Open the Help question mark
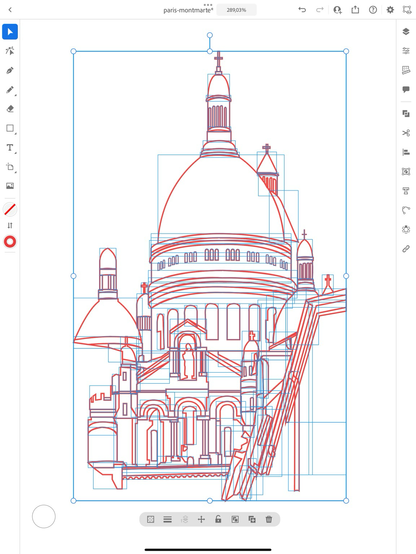Screen dimensions: 416x554 pos(373,10)
